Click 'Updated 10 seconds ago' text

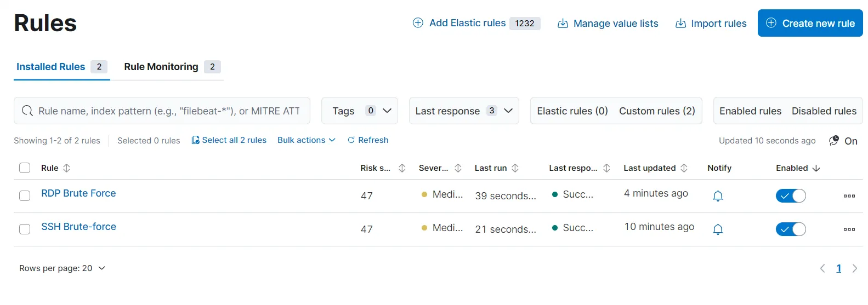(767, 141)
